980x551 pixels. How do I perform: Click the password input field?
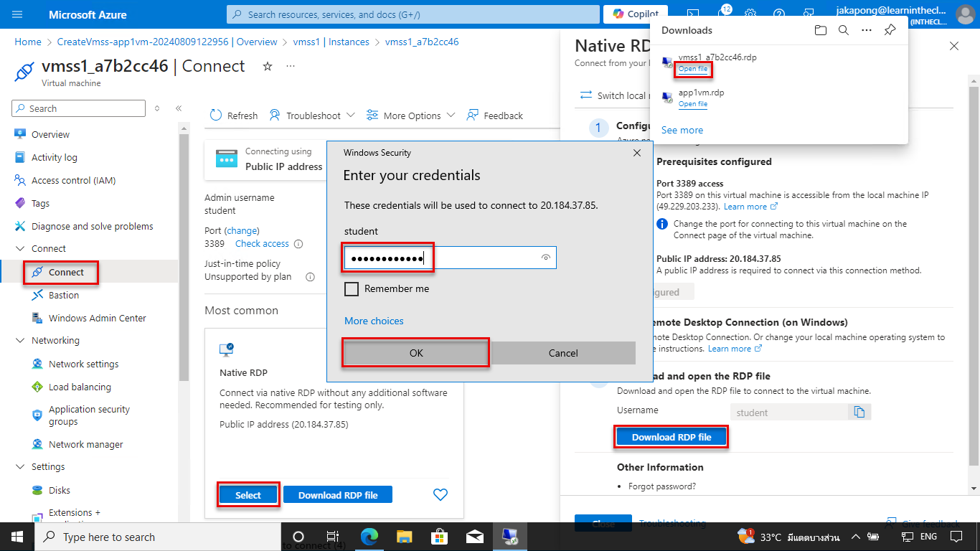[450, 258]
